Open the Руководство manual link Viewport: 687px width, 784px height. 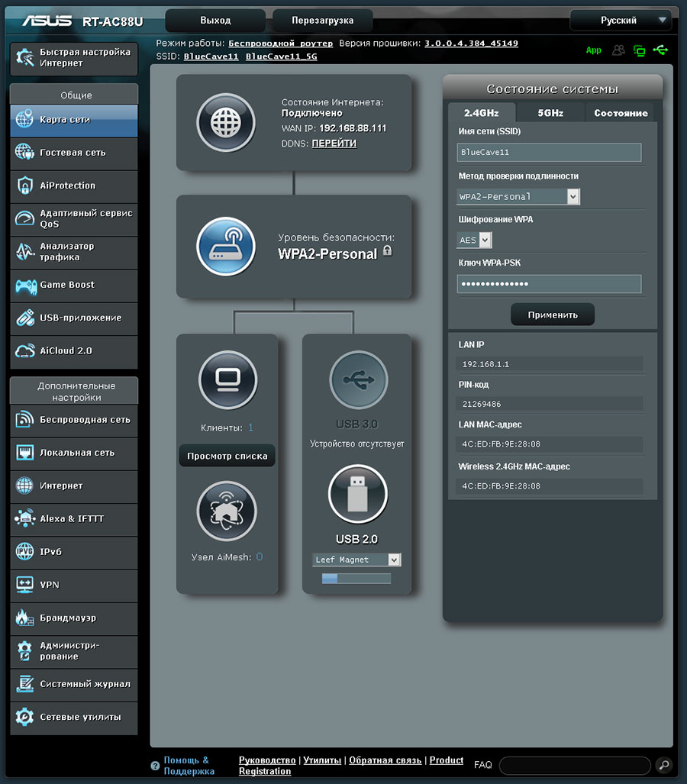pos(267,760)
